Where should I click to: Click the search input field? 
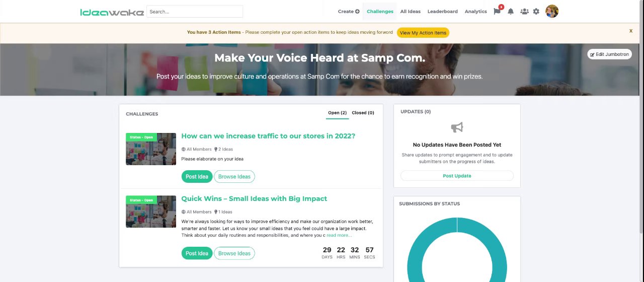coord(195,12)
